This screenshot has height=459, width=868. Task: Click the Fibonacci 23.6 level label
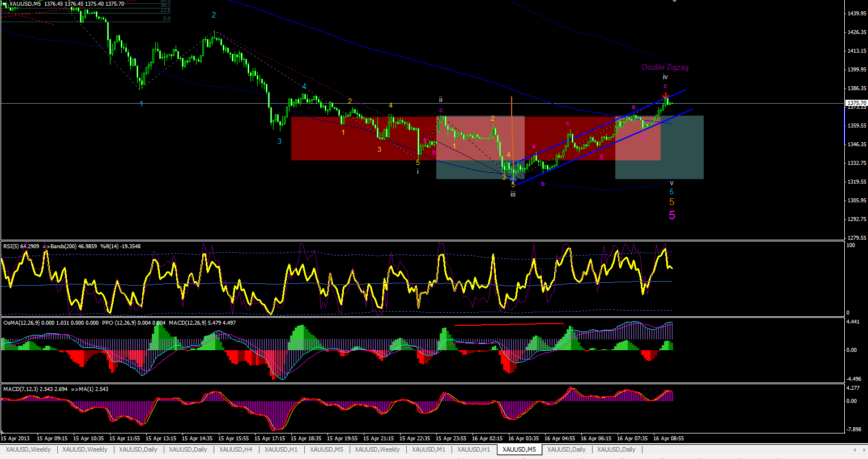[165, 10]
